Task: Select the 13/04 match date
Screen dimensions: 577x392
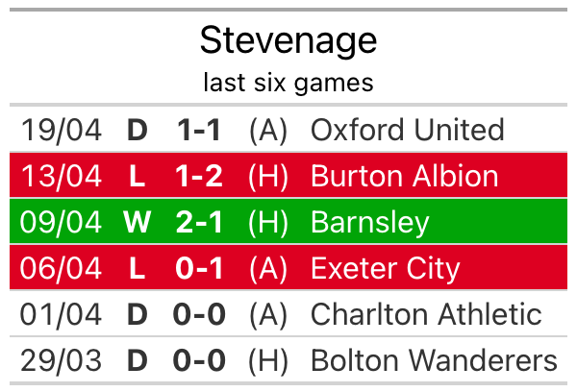Action: coord(62,176)
